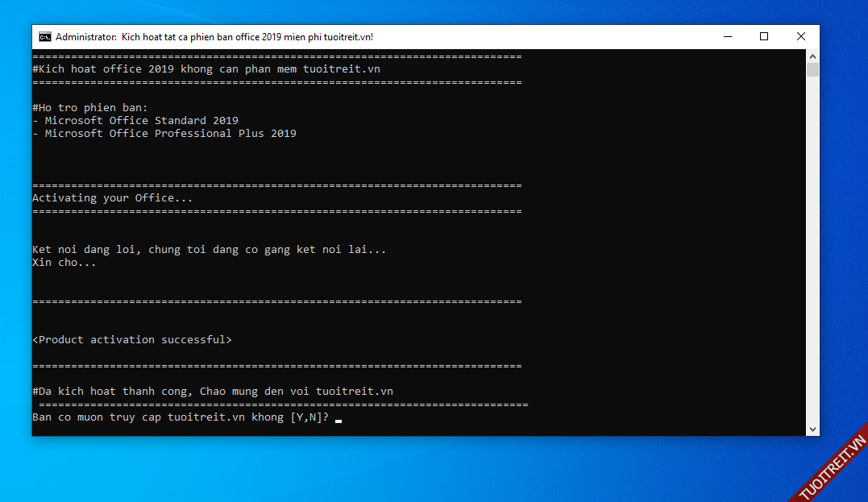Click the '#Da kich hoat thanh cong' line
This screenshot has height=502, width=868.
tap(213, 392)
